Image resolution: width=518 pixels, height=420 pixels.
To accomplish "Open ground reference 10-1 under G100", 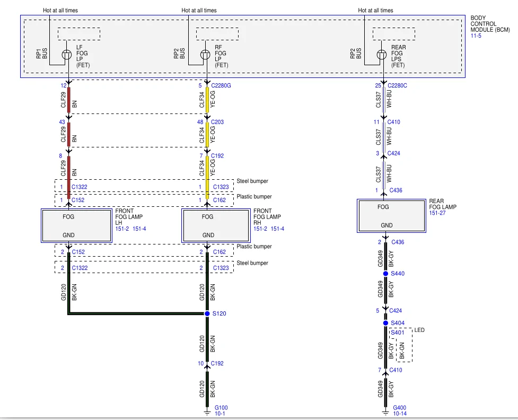I will (x=220, y=414).
